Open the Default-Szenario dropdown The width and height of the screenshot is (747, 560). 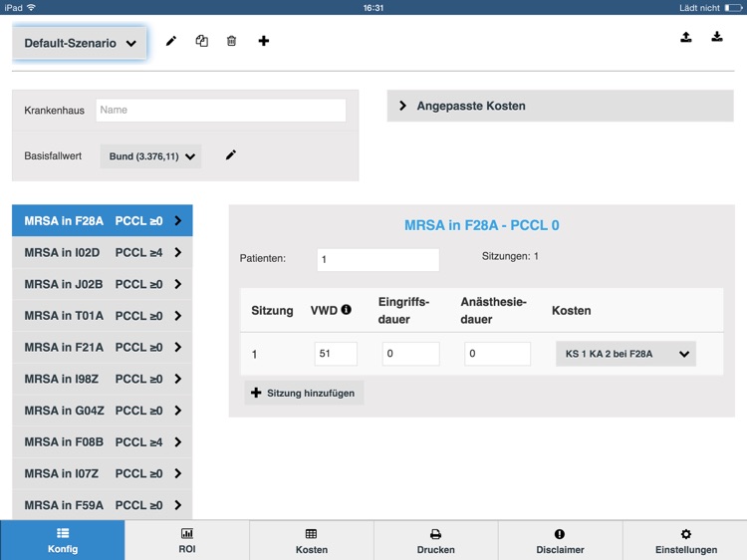point(80,43)
